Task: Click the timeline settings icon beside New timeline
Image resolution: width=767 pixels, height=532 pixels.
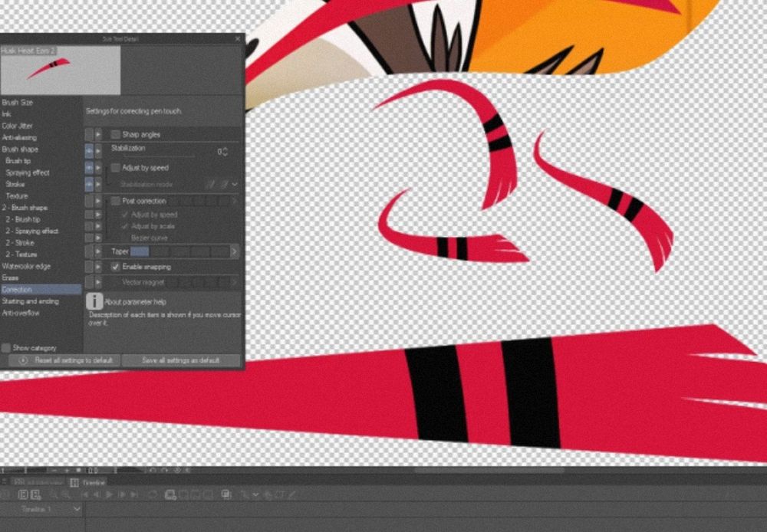Action: click(x=36, y=495)
